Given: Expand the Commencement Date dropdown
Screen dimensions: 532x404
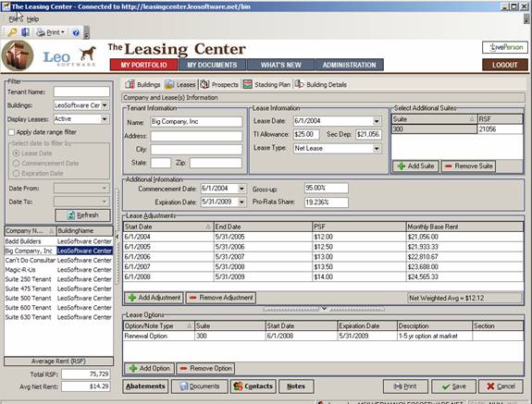Looking at the screenshot, I should point(241,189).
